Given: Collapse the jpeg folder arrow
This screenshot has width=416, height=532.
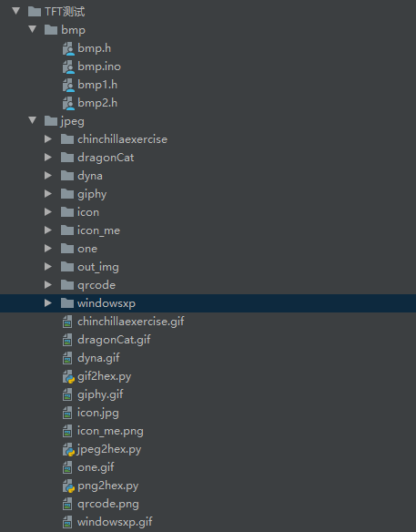Looking at the screenshot, I should click(x=33, y=120).
